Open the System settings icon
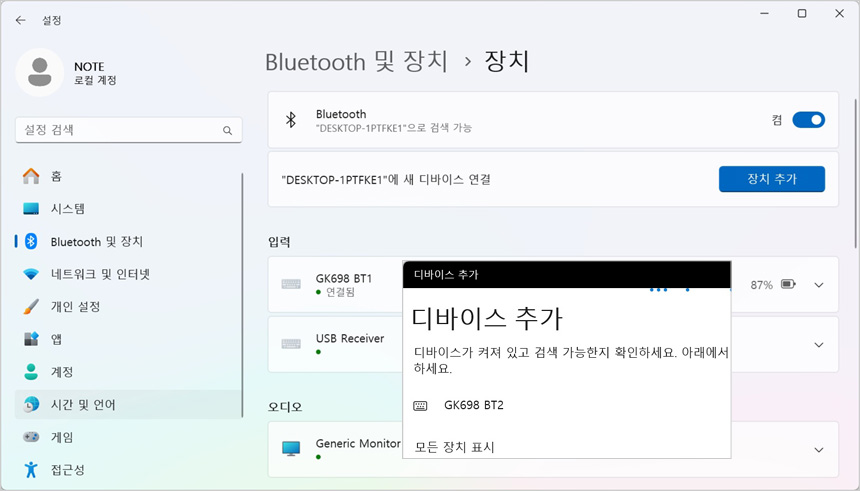Viewport: 860px width, 491px height. [31, 209]
